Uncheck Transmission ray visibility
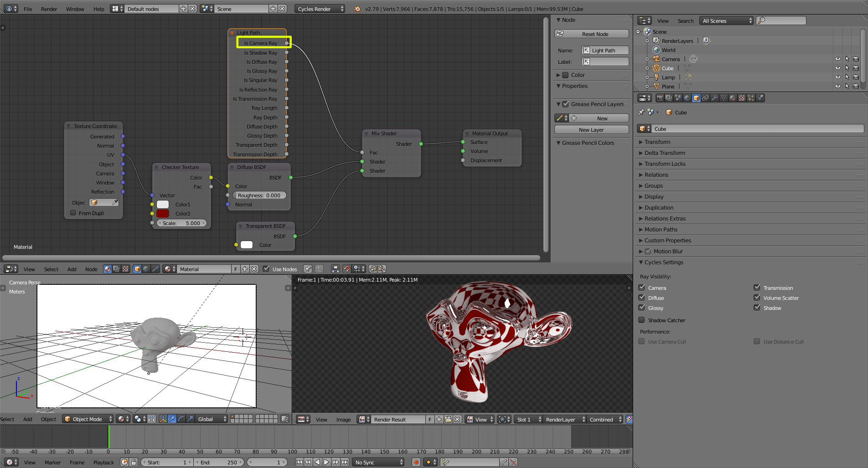This screenshot has height=468, width=868. [x=757, y=288]
